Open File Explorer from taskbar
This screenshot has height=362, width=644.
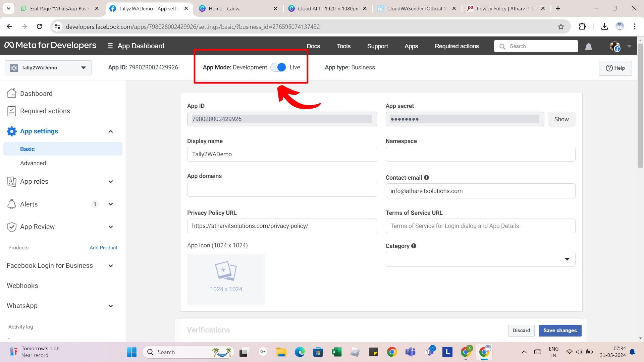point(281,352)
